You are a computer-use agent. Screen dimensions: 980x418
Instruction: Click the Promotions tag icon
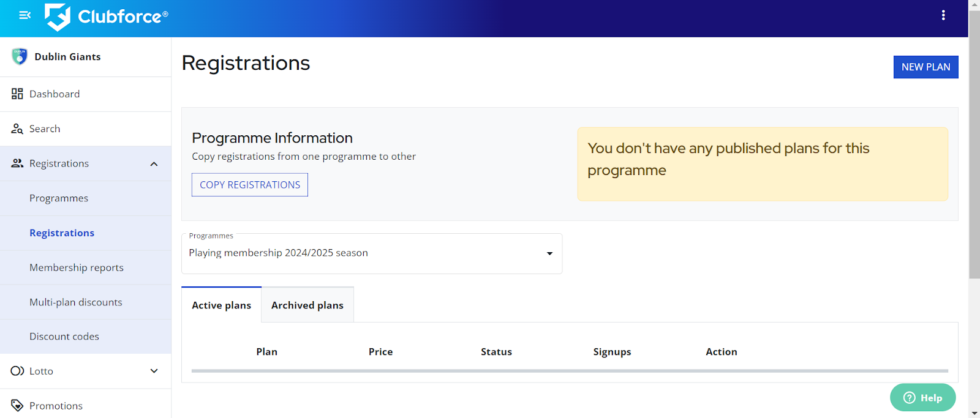click(x=17, y=405)
